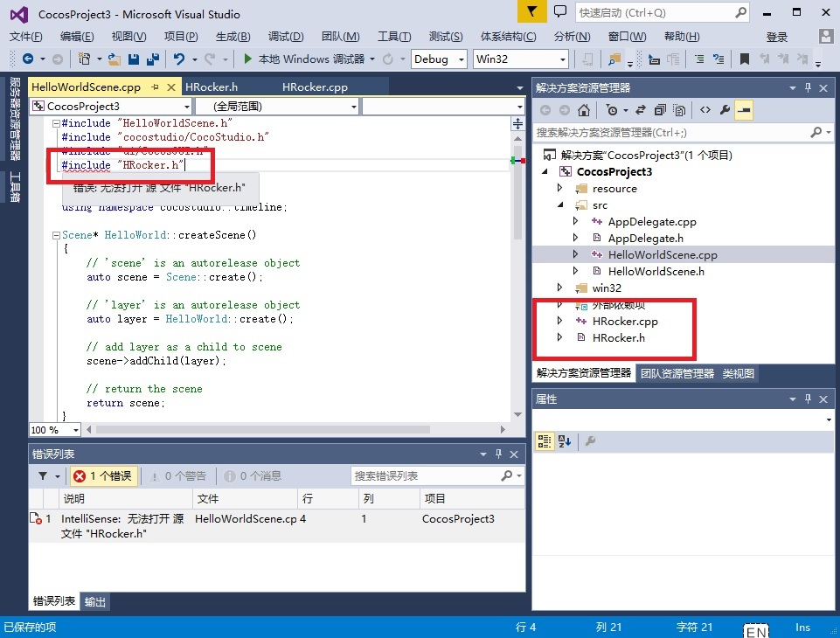
Task: Click the 登录 sign-in link
Action: tap(776, 37)
